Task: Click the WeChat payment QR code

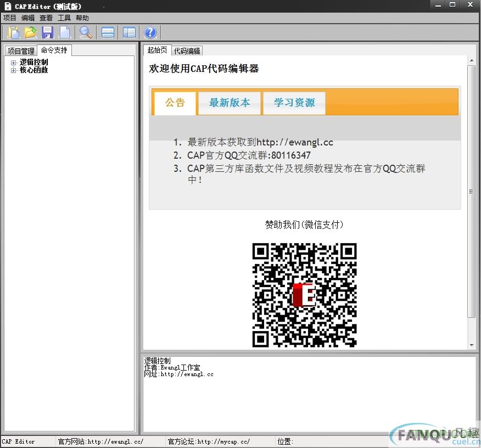Action: click(304, 295)
